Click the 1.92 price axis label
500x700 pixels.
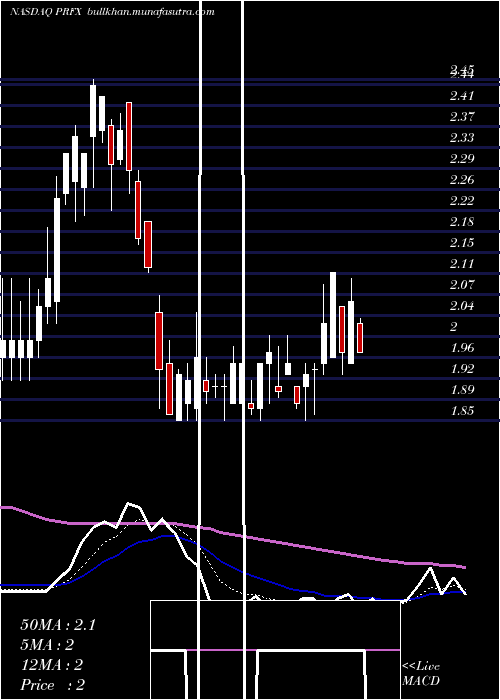[462, 369]
